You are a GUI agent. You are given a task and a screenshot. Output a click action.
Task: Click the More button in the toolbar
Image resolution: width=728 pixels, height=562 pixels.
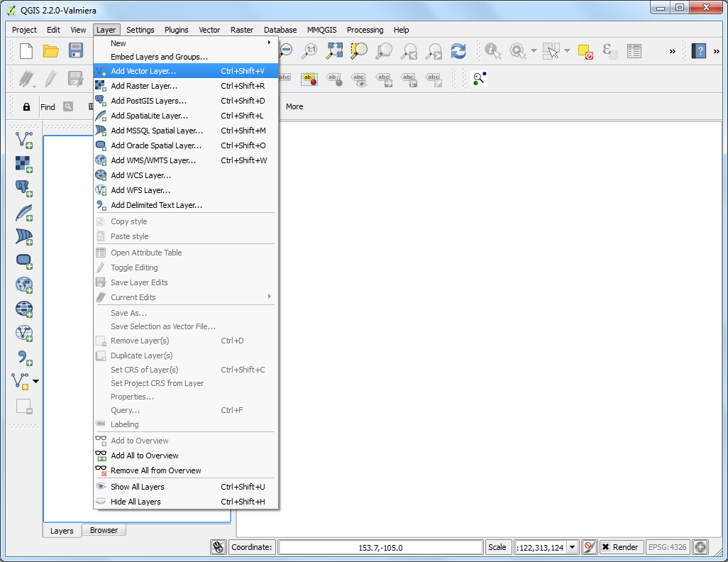pos(294,106)
